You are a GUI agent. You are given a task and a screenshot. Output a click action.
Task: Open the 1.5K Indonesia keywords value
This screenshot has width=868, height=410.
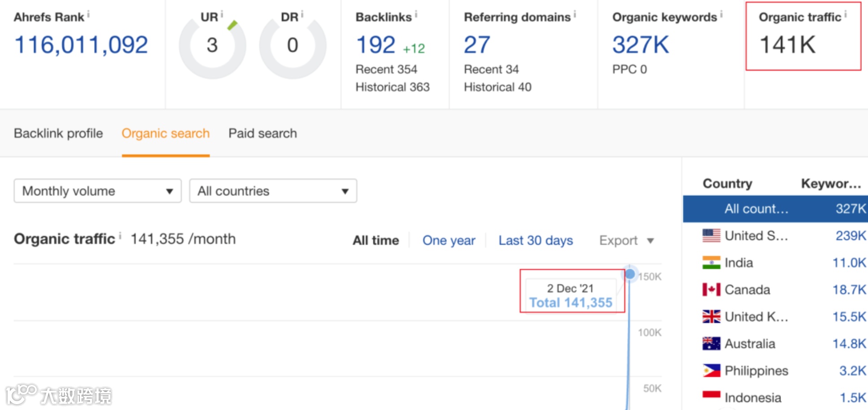(x=852, y=397)
